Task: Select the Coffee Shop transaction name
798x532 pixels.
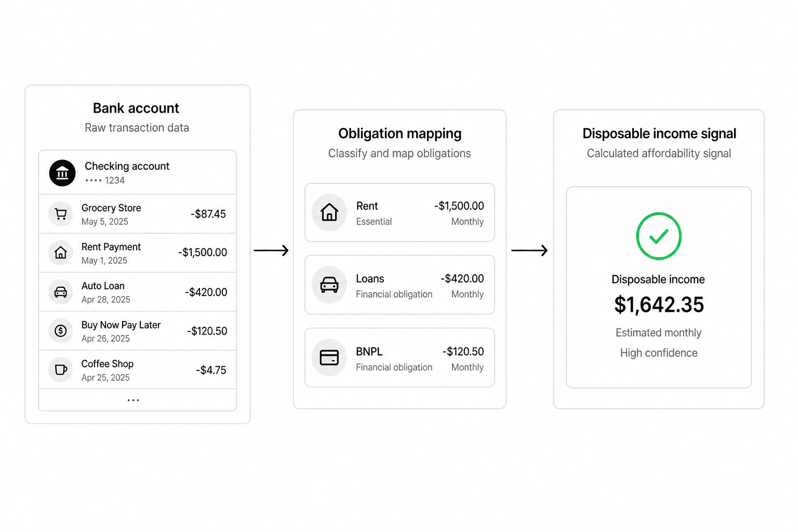Action: (x=108, y=364)
